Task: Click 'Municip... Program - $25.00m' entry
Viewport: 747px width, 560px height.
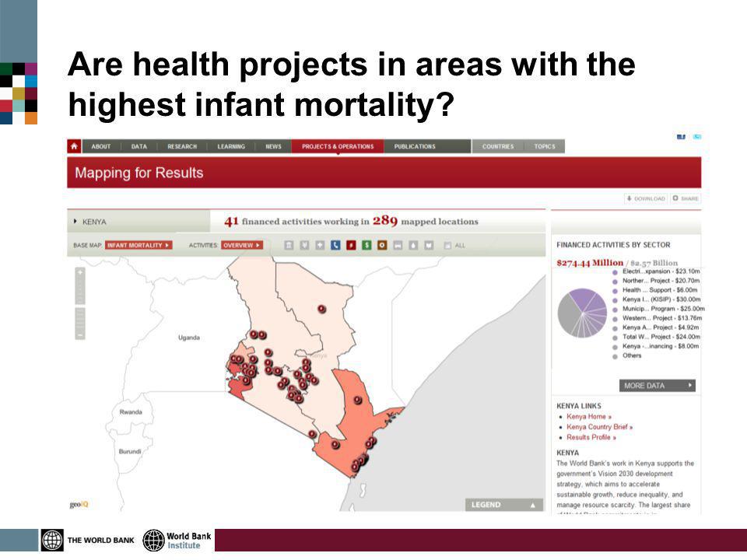Action: (x=663, y=309)
